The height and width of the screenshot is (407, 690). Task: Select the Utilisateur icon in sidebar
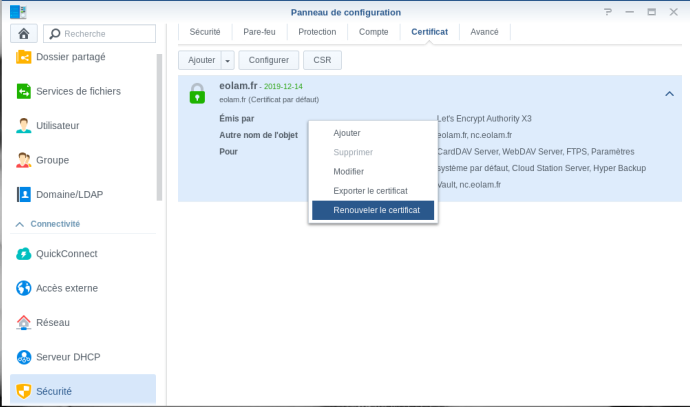[24, 125]
